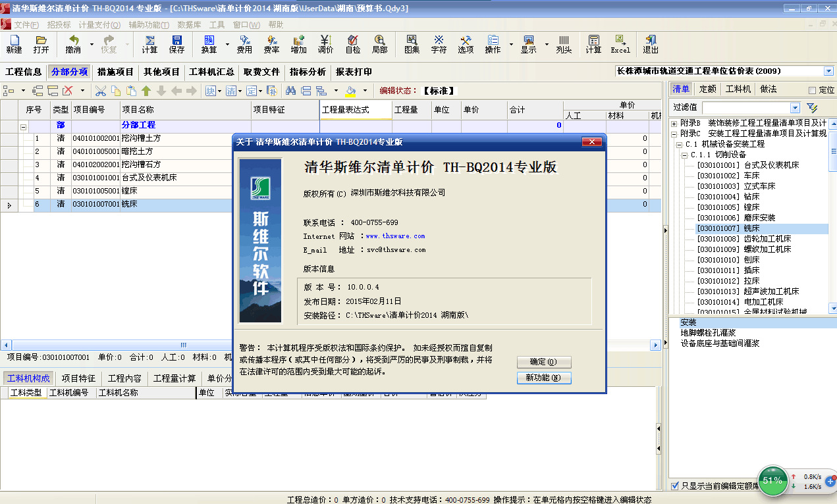Open the 字符 (Characters) tool
837x504 pixels.
(439, 44)
